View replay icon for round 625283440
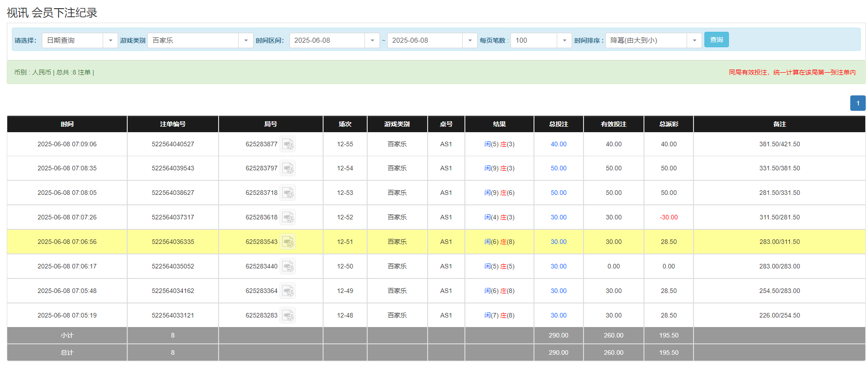Image resolution: width=868 pixels, height=372 pixels. pyautogui.click(x=288, y=267)
